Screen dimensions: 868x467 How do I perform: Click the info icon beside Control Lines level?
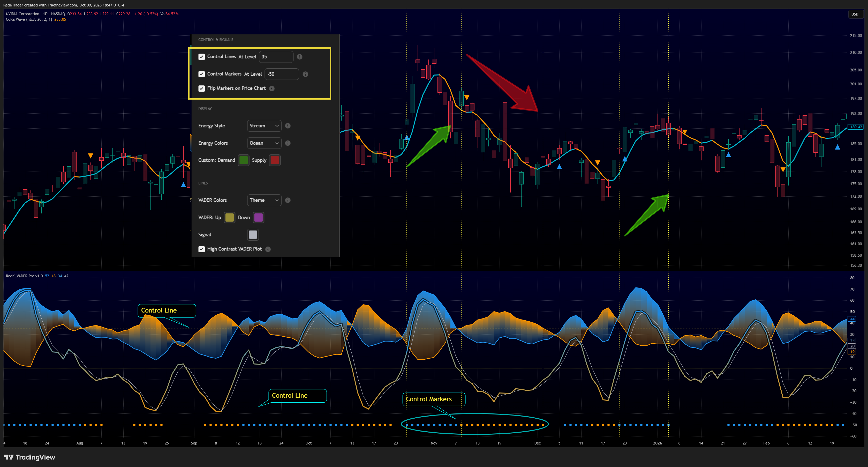tap(300, 57)
